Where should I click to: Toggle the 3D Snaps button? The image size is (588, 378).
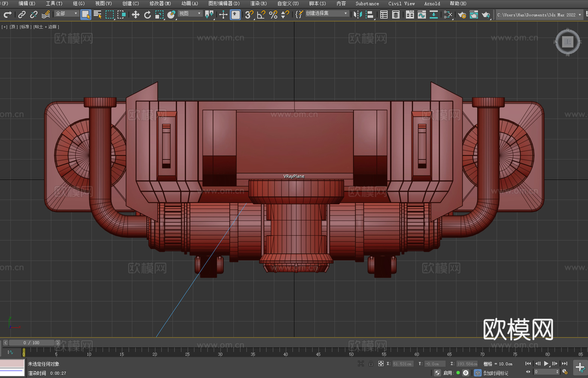coord(249,14)
